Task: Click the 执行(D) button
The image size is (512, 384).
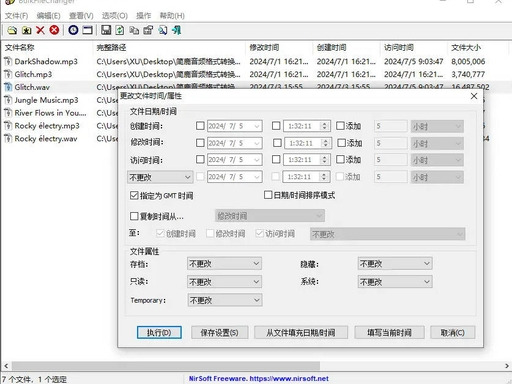Action: tap(159, 332)
